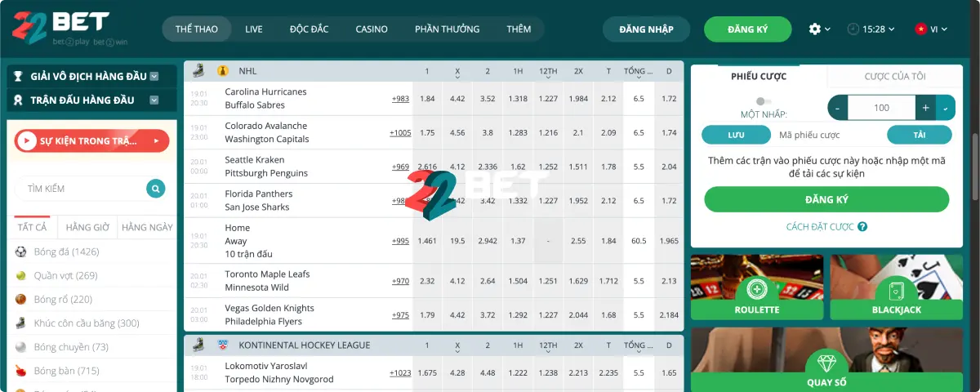Open the Cách Đặt Cược link
The image size is (980, 392).
pos(820,226)
